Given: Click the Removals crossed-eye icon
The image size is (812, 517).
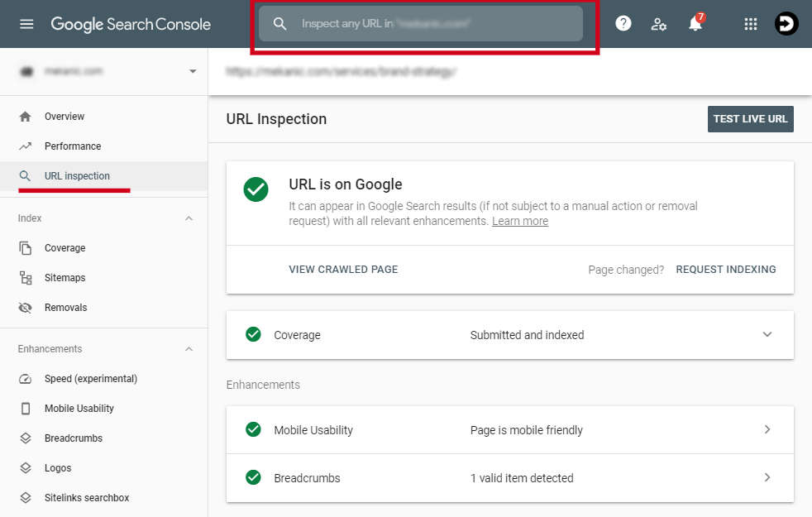Looking at the screenshot, I should pos(25,308).
